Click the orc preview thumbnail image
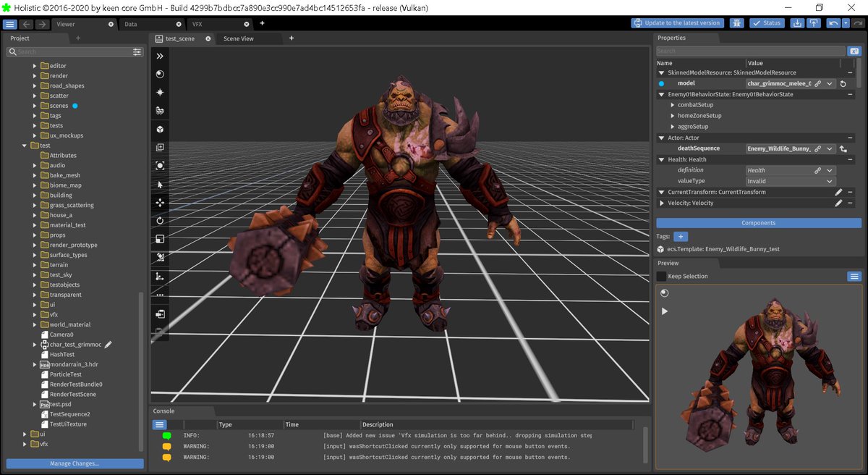This screenshot has height=475, width=868. click(x=758, y=377)
